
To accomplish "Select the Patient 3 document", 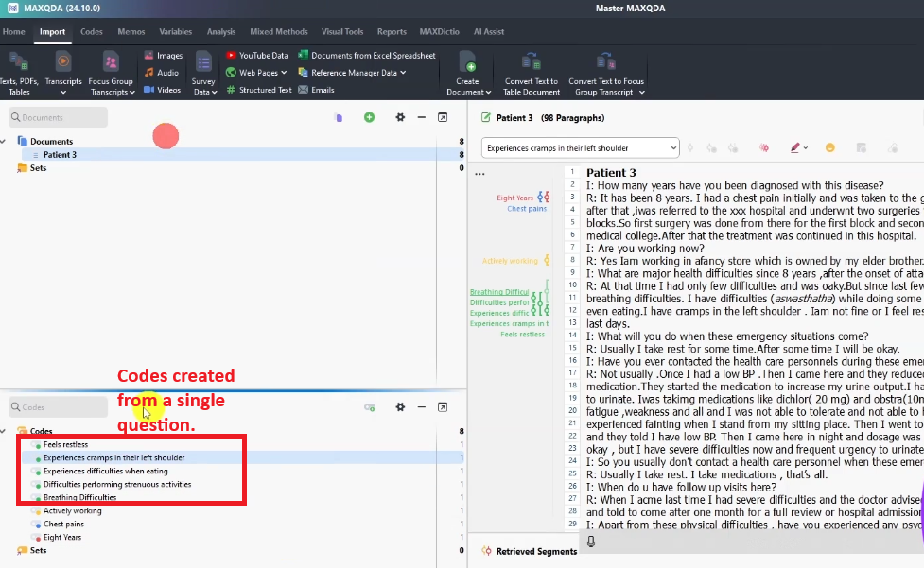I will (60, 155).
